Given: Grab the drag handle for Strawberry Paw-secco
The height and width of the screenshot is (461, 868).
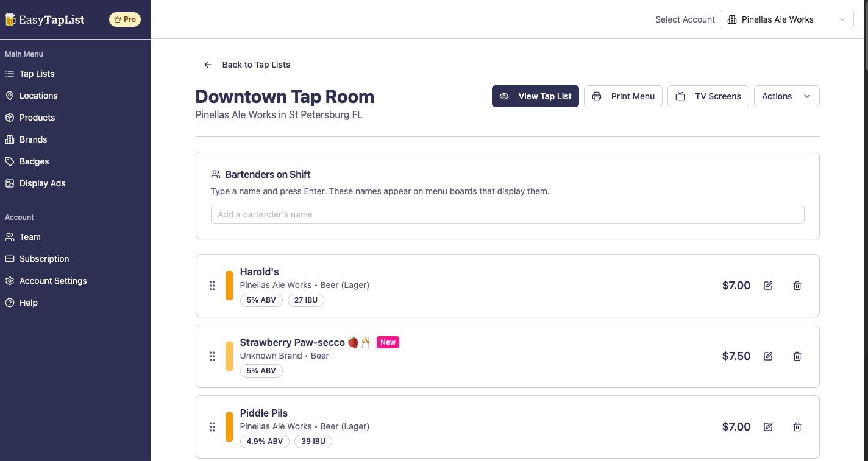Looking at the screenshot, I should (212, 356).
